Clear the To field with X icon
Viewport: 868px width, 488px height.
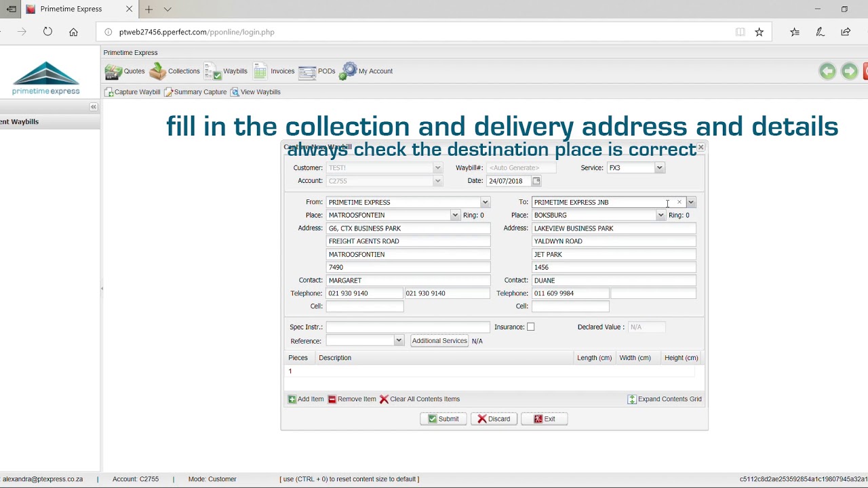(x=679, y=202)
